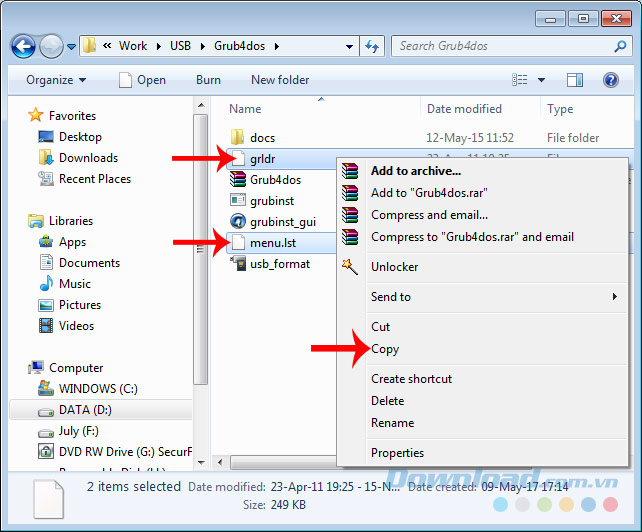Click Grub4dos in the address breadcrumb

coord(240,46)
